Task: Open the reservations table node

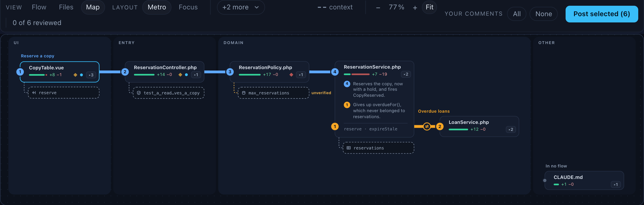Action: (378, 148)
